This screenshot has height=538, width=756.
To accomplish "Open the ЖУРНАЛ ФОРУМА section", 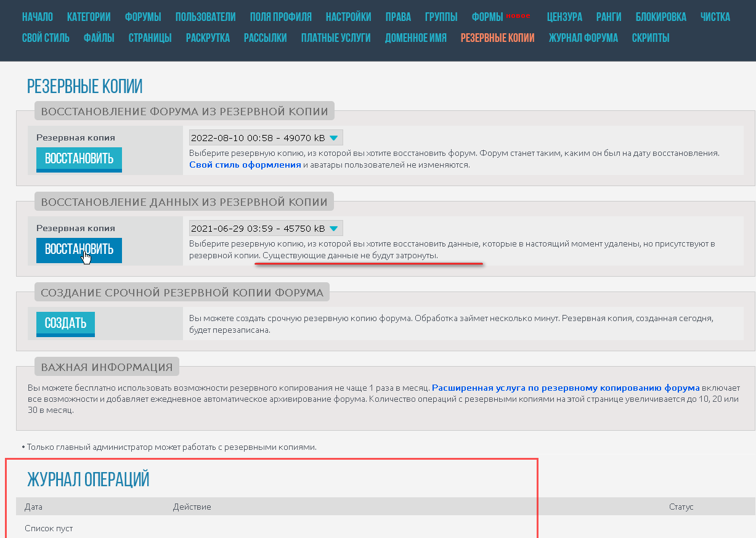I will (583, 38).
